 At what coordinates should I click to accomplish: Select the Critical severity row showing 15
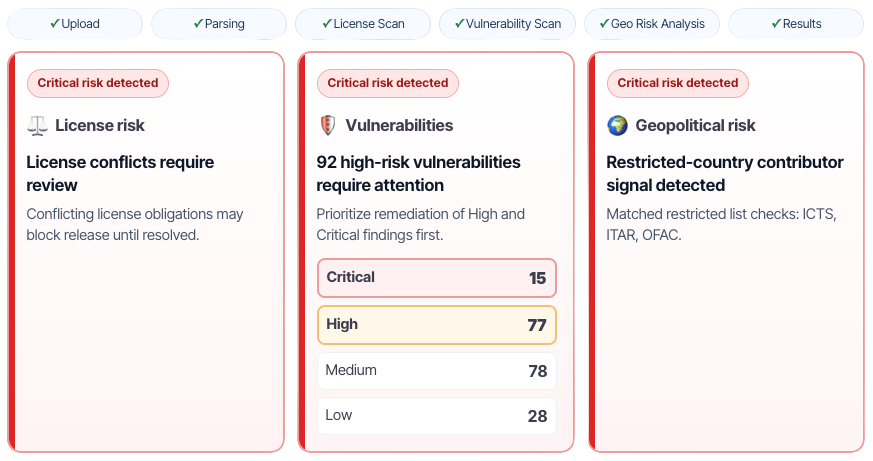coord(436,278)
